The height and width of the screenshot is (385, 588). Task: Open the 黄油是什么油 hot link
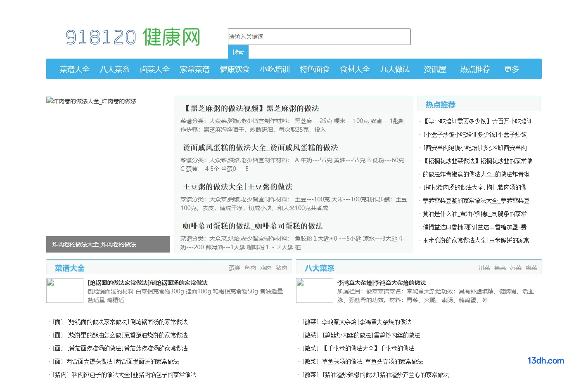point(474,214)
